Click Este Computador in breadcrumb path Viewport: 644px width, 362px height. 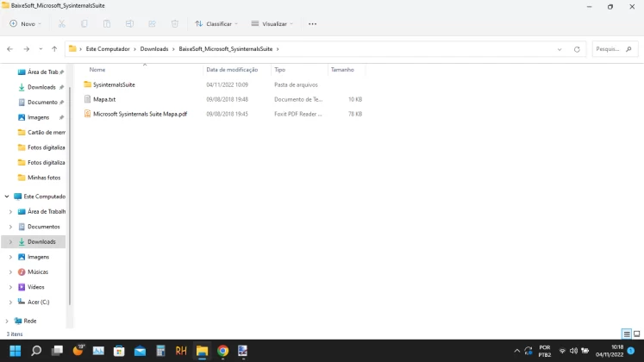108,49
